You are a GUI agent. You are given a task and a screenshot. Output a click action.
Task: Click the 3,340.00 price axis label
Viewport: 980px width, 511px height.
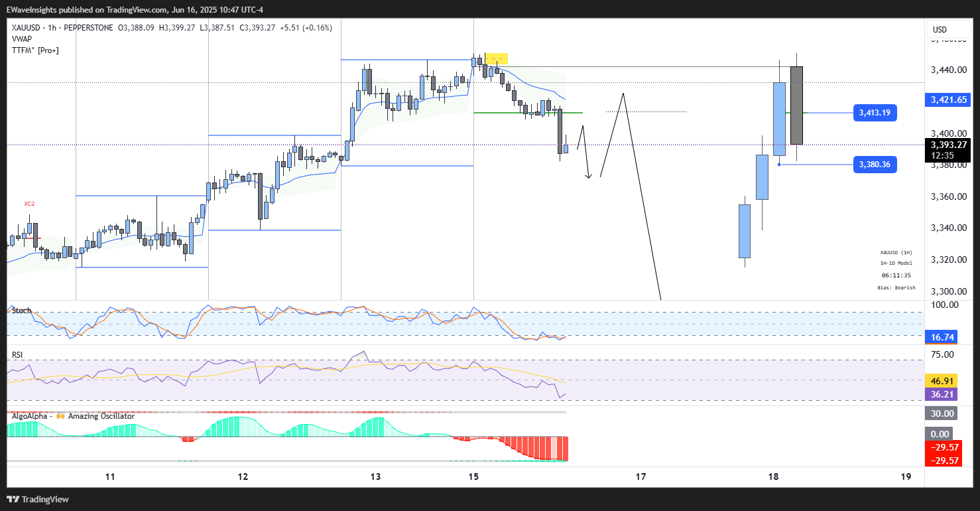[x=948, y=228]
